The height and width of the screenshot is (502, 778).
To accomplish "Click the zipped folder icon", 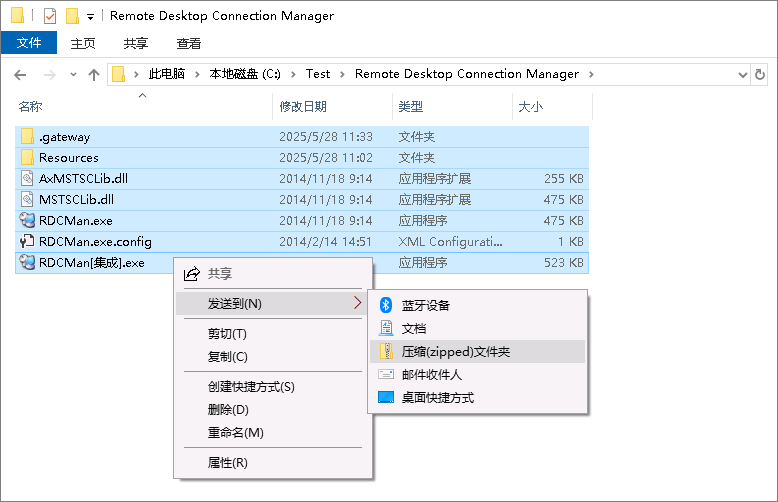I will [x=386, y=351].
